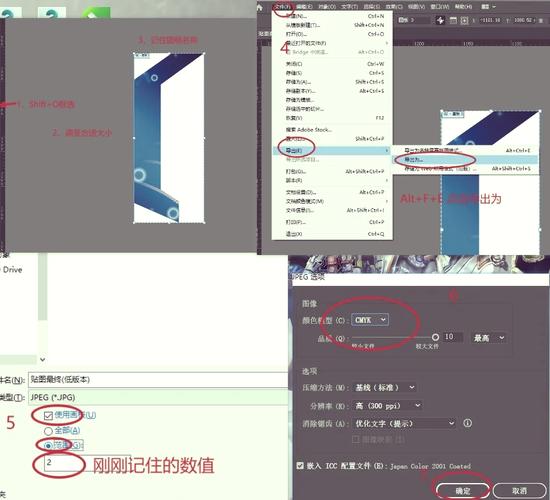Open the File (文件) menu
550x500 pixels.
[283, 7]
